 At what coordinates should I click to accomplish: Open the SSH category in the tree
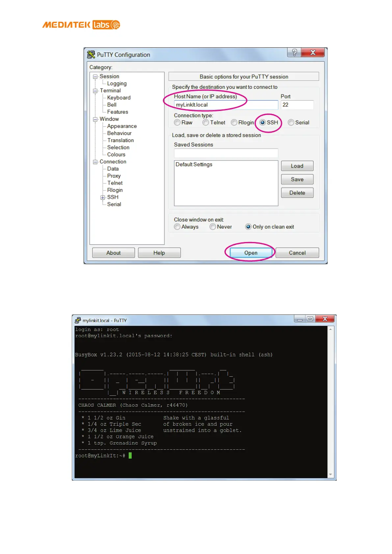point(113,197)
